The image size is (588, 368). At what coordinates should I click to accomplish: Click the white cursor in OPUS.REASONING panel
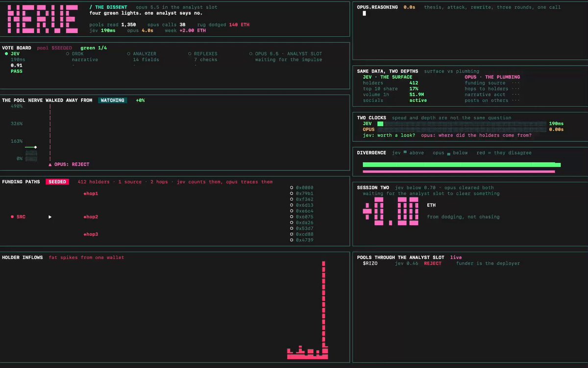[x=364, y=13]
